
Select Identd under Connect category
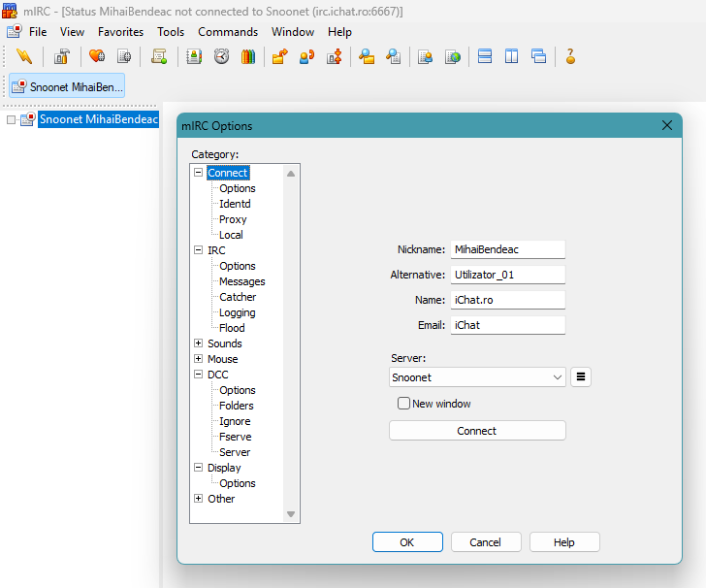pos(235,204)
